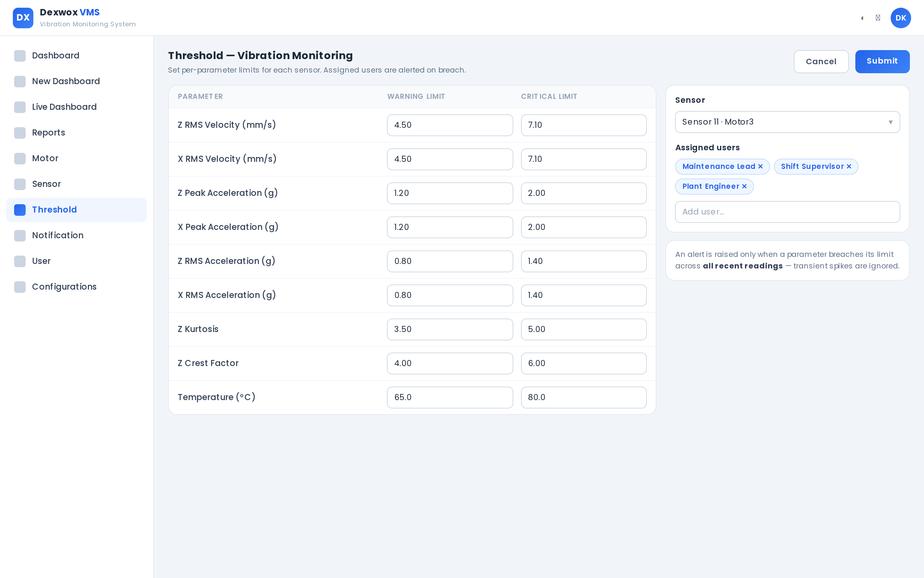Edit the Z Crest Factor warning limit 4.00

(x=450, y=363)
